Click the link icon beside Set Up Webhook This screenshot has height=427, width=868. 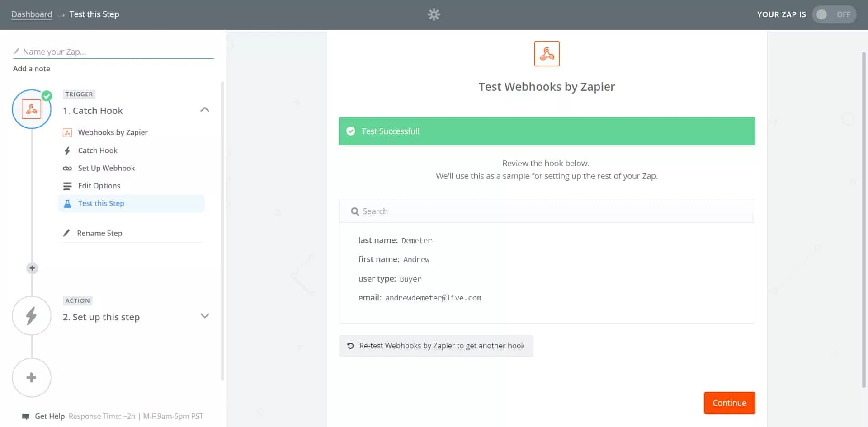(67, 168)
